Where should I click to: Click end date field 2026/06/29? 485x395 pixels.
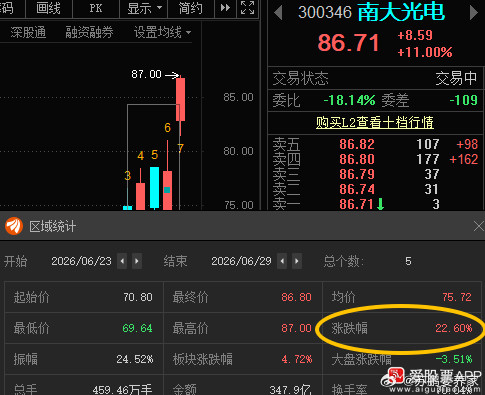241,261
